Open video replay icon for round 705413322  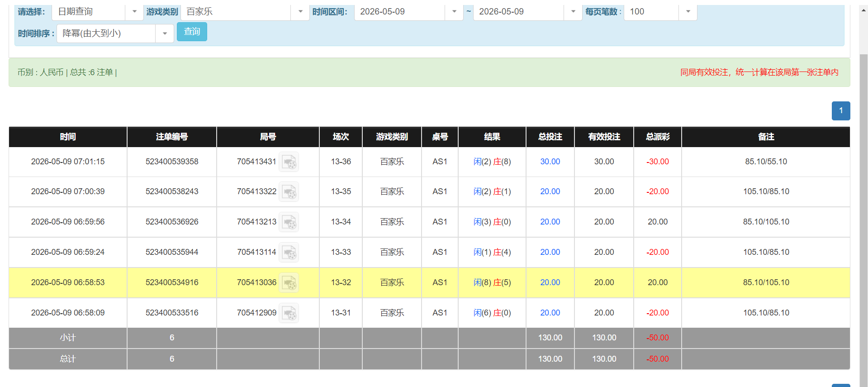[289, 192]
